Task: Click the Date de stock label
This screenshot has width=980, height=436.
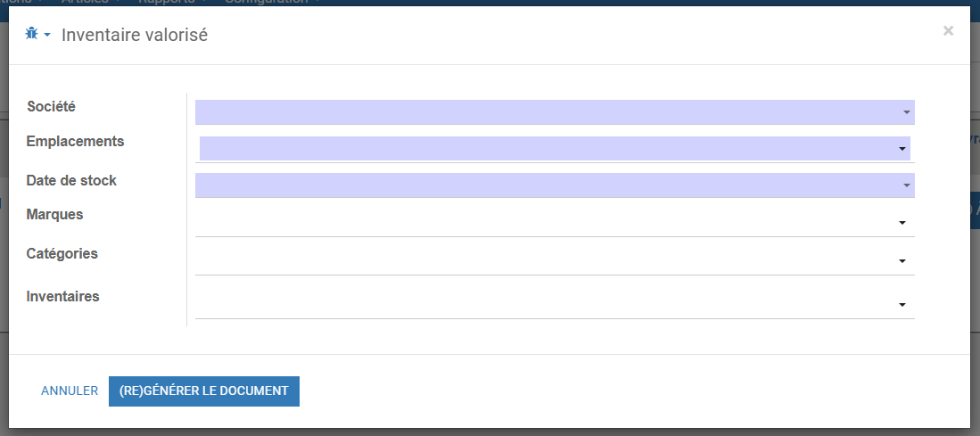Action: click(71, 180)
